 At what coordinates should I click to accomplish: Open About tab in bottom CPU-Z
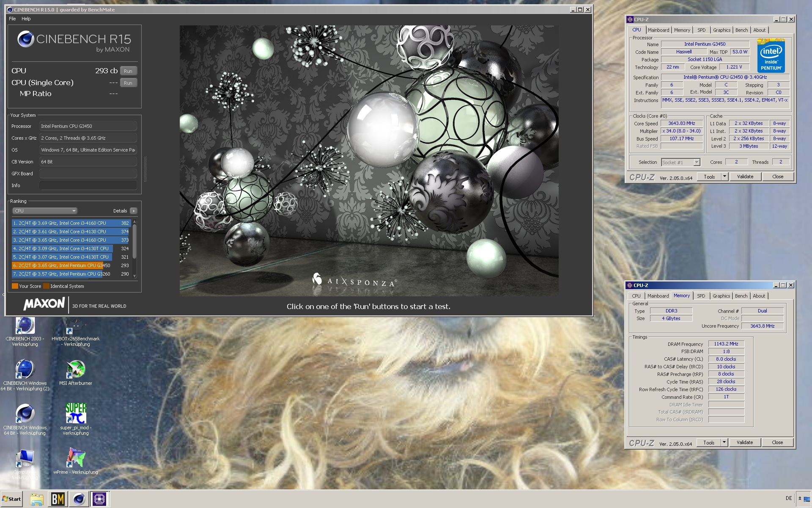(759, 296)
